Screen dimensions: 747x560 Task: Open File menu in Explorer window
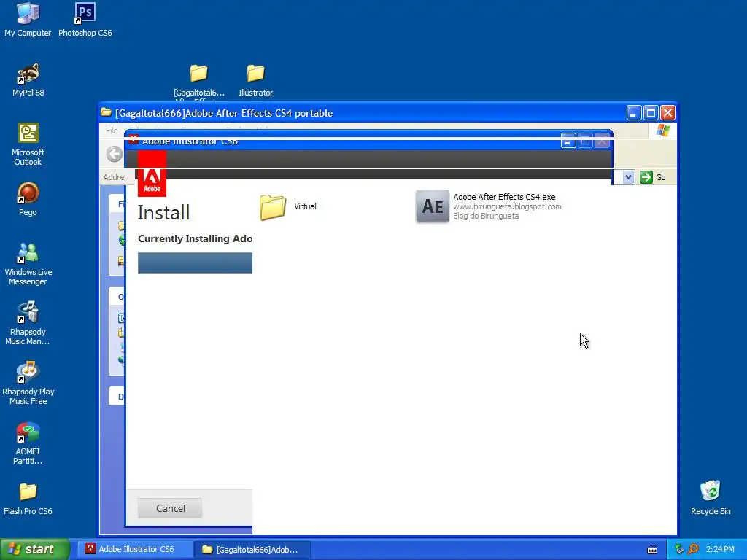coord(112,131)
